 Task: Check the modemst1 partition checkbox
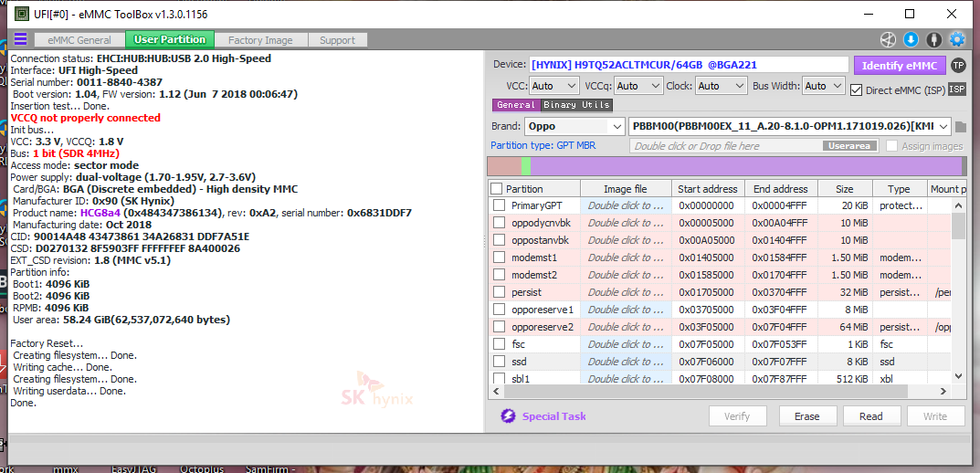pos(499,258)
